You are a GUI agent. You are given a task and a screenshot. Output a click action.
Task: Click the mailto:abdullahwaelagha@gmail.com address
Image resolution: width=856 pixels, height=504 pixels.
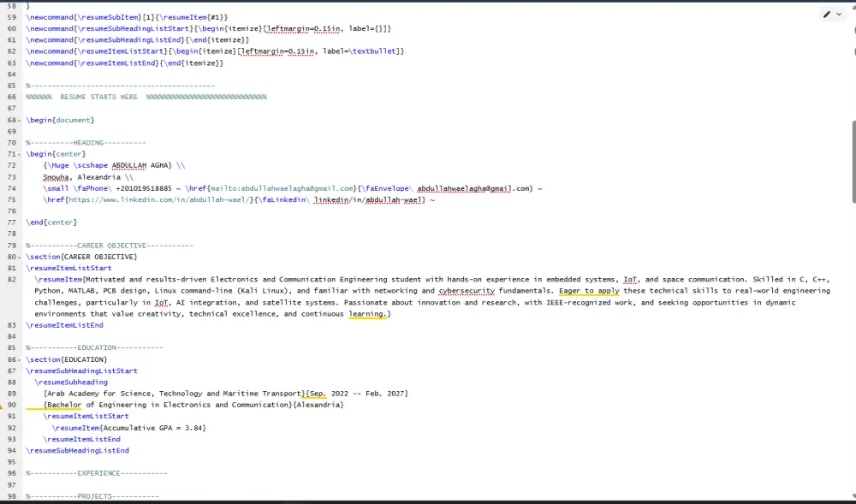tap(282, 189)
